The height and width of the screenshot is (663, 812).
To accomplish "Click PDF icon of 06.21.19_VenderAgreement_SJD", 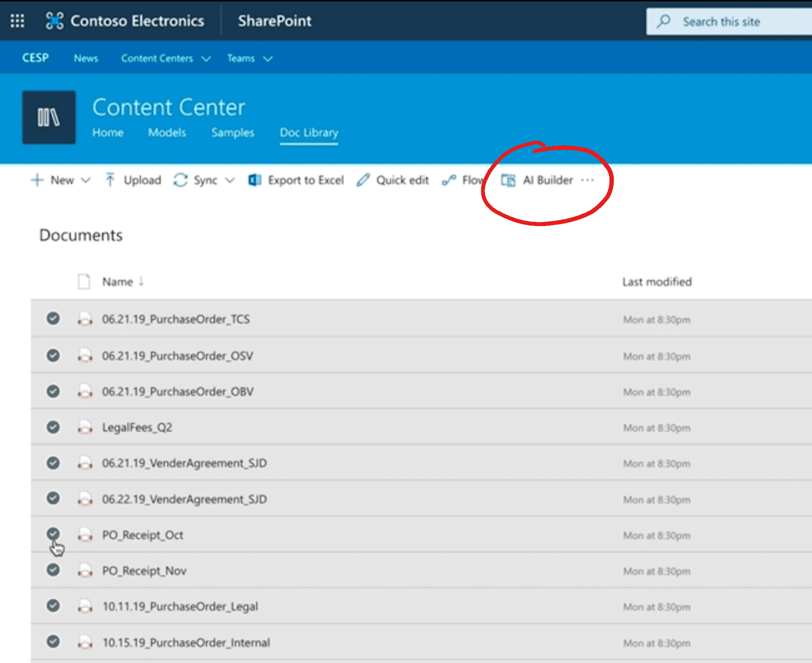I will [x=85, y=463].
